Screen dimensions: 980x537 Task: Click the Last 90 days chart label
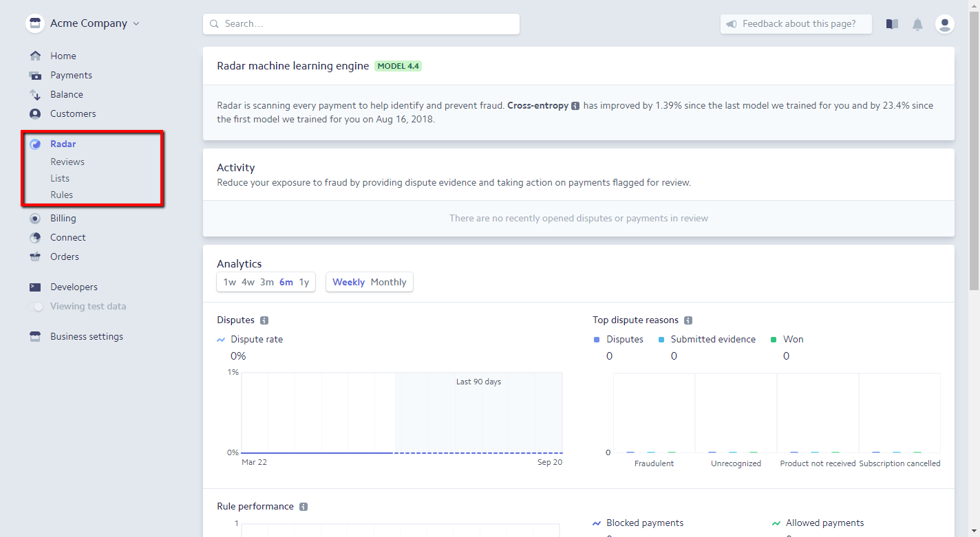pyautogui.click(x=478, y=382)
